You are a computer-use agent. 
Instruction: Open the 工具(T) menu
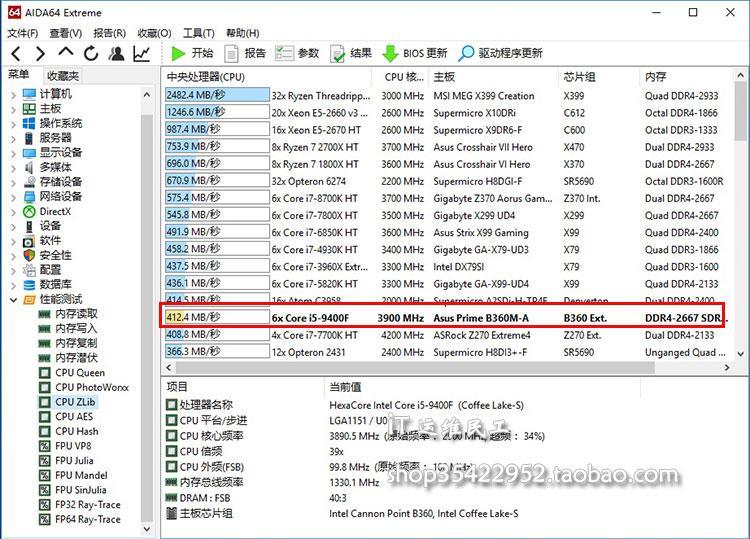tap(199, 33)
